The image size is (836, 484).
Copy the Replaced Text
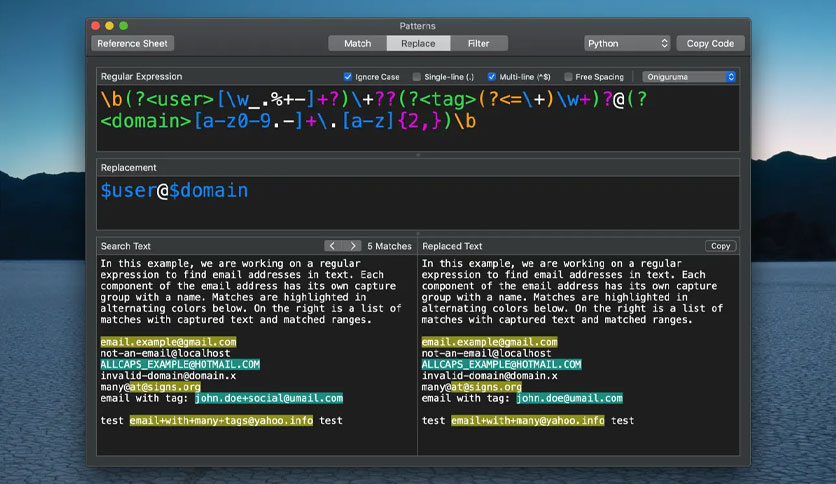(720, 246)
